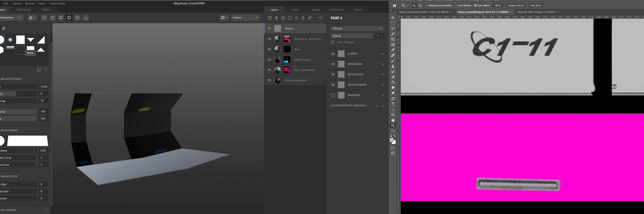The height and width of the screenshot is (214, 644).
Task: Select the Eyedropper tool in Photoshop
Action: pos(393,50)
